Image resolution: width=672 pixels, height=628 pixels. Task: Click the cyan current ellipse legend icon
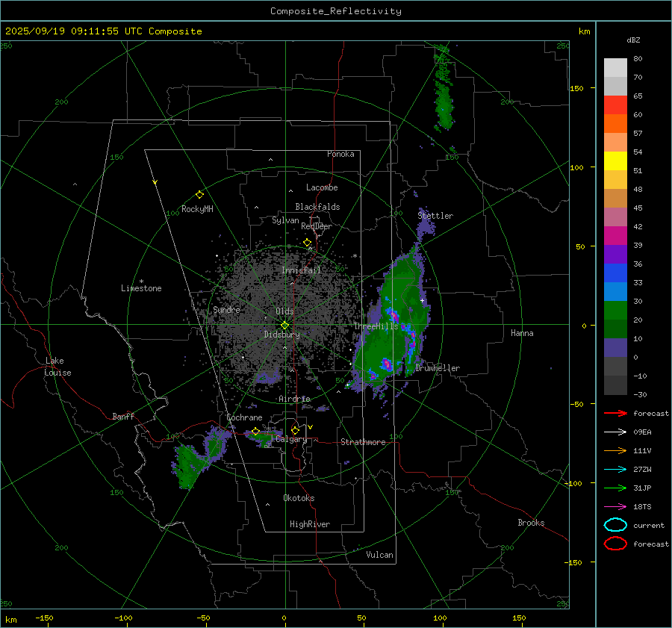click(x=615, y=525)
